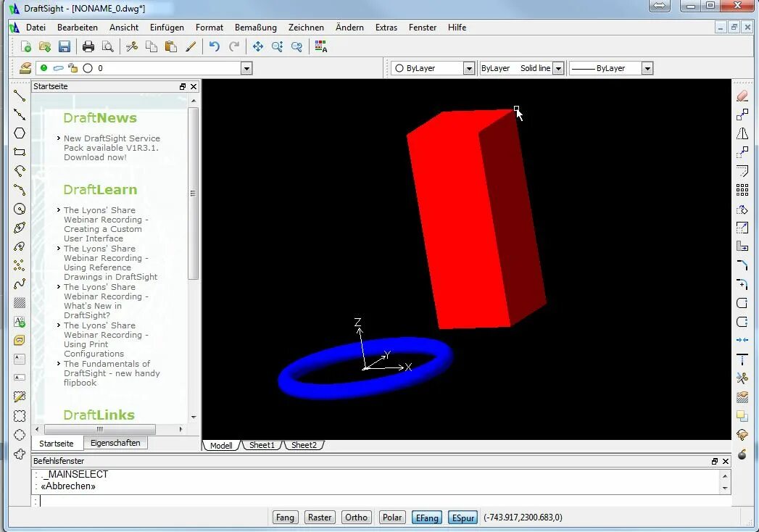This screenshot has height=532, width=759.
Task: Select the Pattern array tool
Action: pos(742,190)
